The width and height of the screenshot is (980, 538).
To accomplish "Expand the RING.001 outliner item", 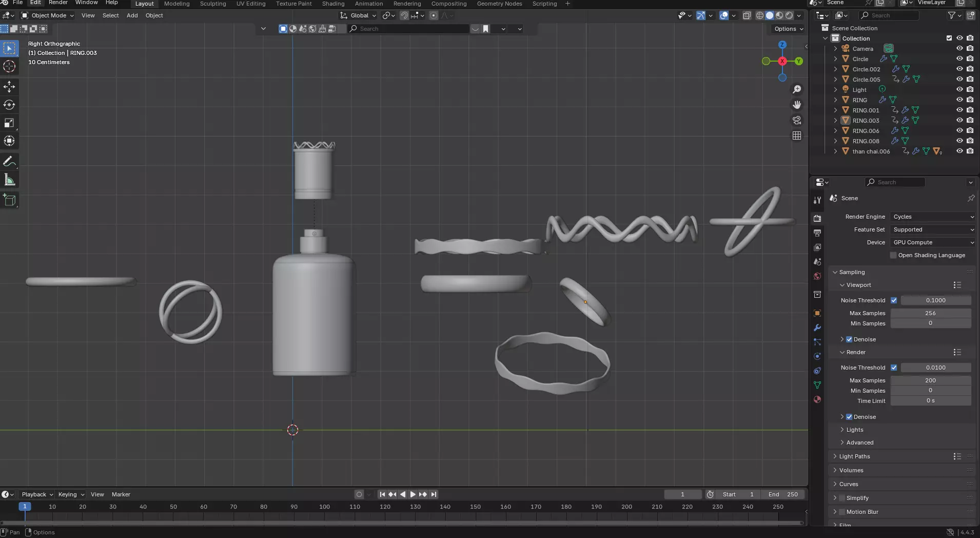I will (x=835, y=110).
